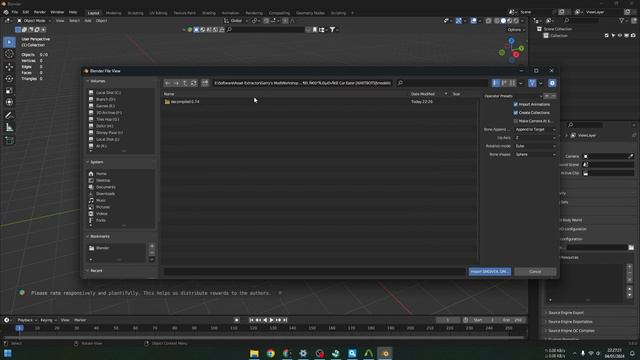
Task: Select the Add Cube tool
Action: click(x=9, y=140)
